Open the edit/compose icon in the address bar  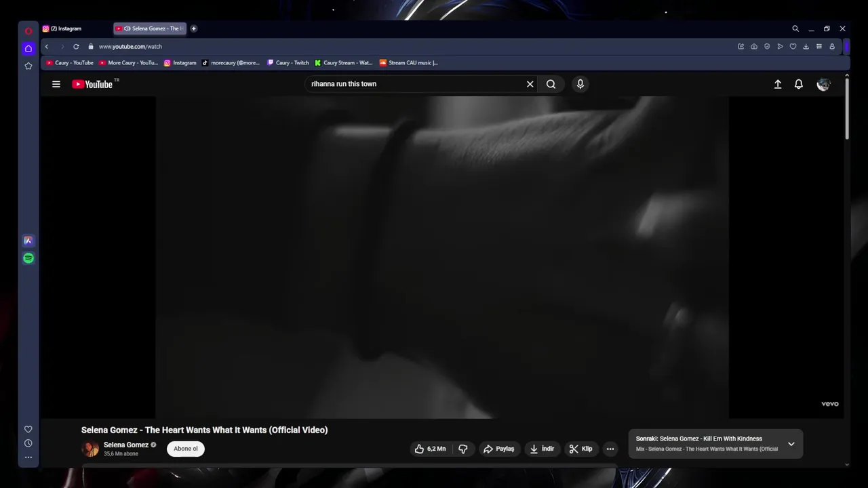click(741, 47)
